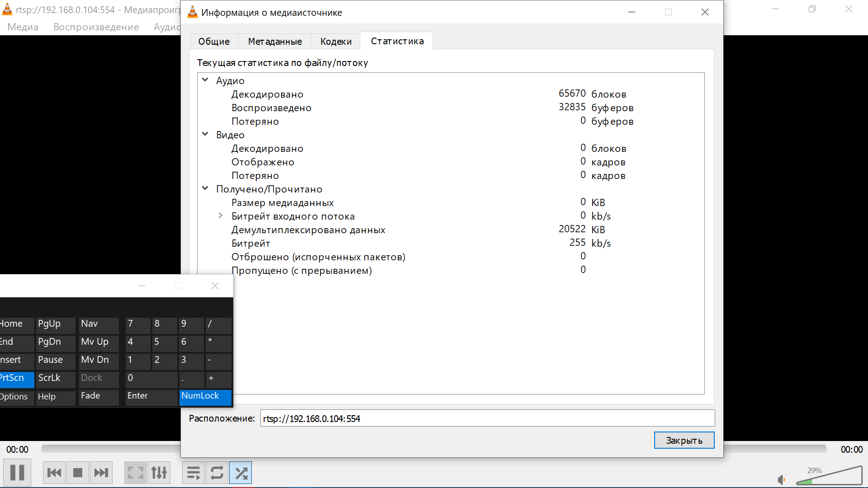Toggle NumLock key on on-screen keyboard
This screenshot has width=868, height=488.
[205, 396]
